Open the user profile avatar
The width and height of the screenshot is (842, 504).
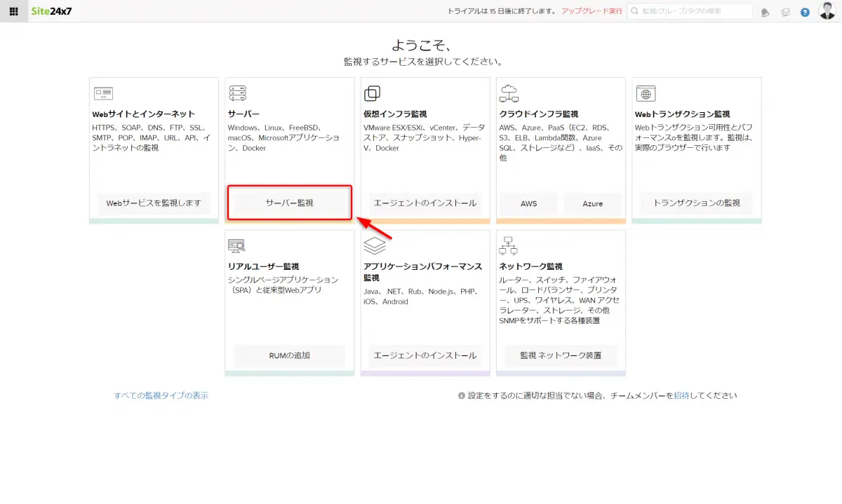pyautogui.click(x=827, y=11)
